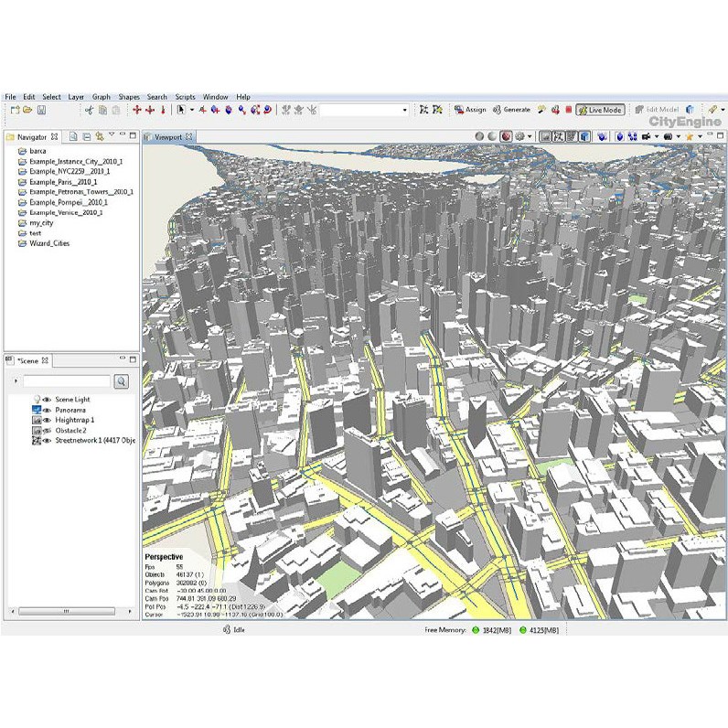Open the bookmark star dropdown arrow
This screenshot has height=728, width=728.
[700, 136]
